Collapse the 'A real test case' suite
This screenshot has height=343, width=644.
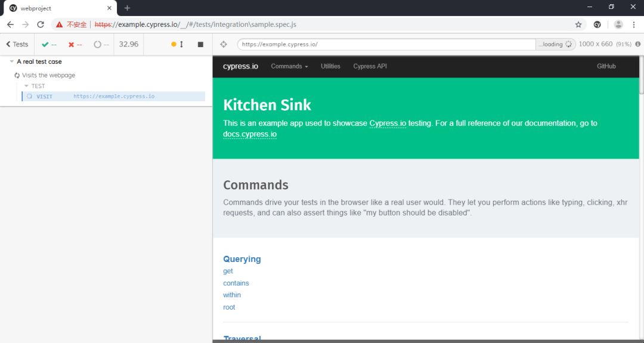point(12,61)
